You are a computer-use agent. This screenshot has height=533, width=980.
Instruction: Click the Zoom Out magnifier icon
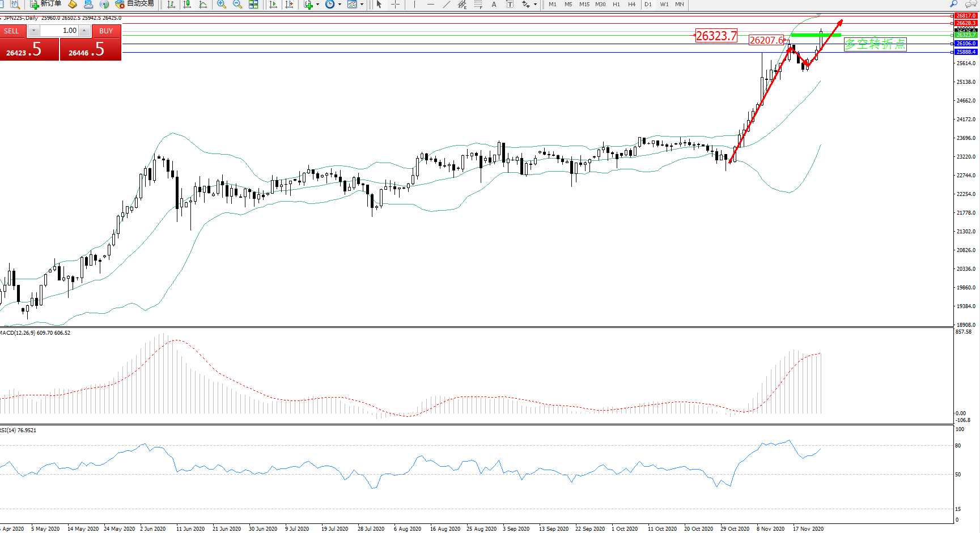pyautogui.click(x=237, y=5)
